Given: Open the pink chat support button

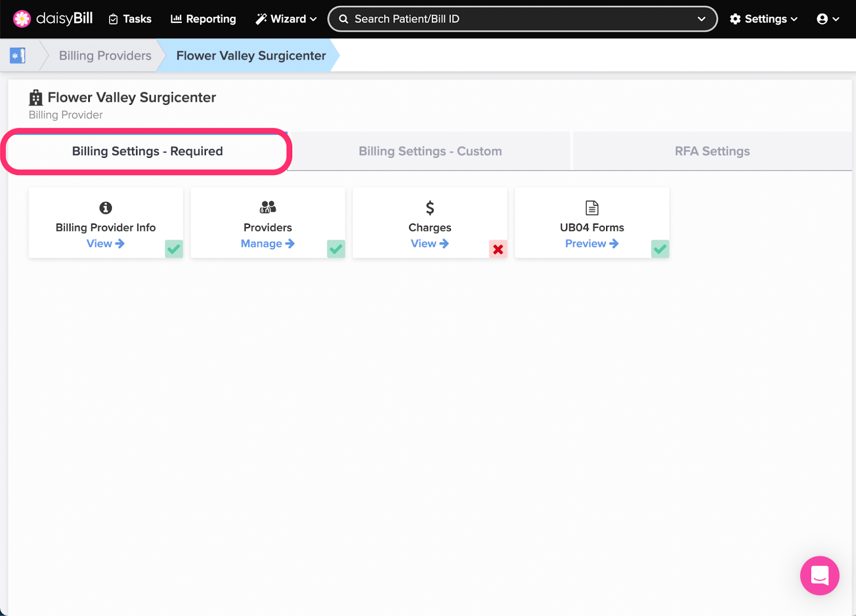Looking at the screenshot, I should pyautogui.click(x=820, y=575).
